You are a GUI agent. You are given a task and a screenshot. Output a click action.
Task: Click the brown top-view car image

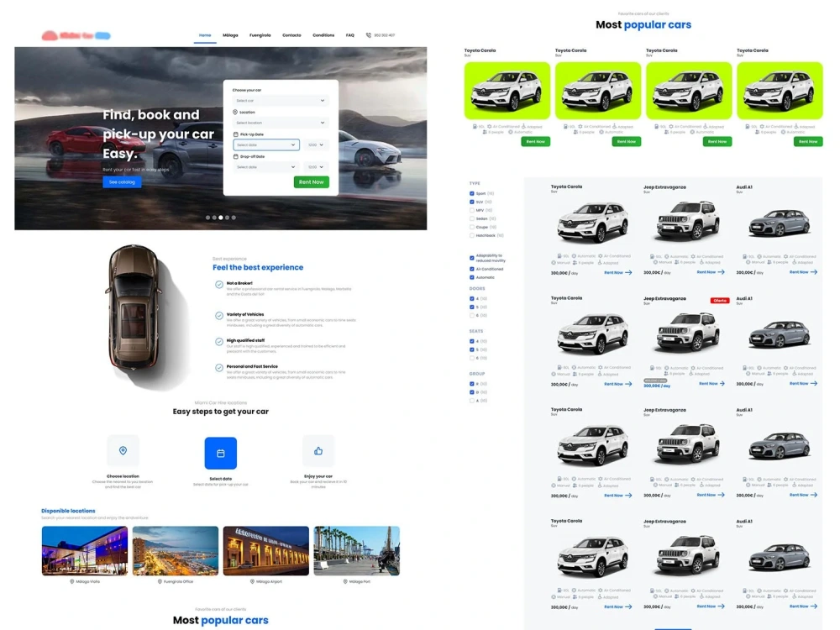click(135, 308)
